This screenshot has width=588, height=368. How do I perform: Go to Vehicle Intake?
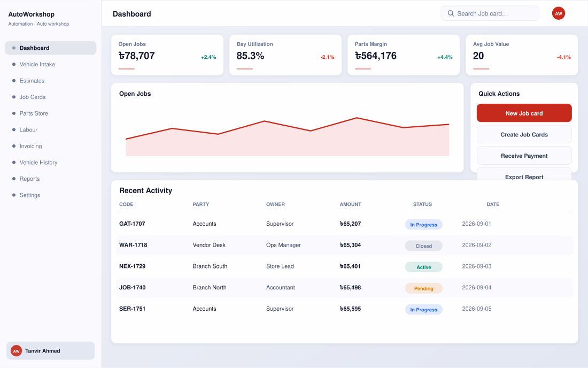pyautogui.click(x=51, y=64)
